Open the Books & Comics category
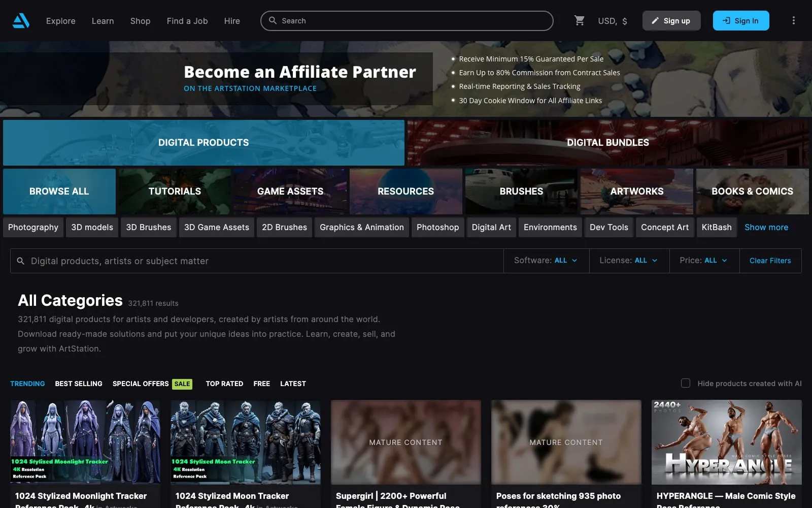 [752, 192]
